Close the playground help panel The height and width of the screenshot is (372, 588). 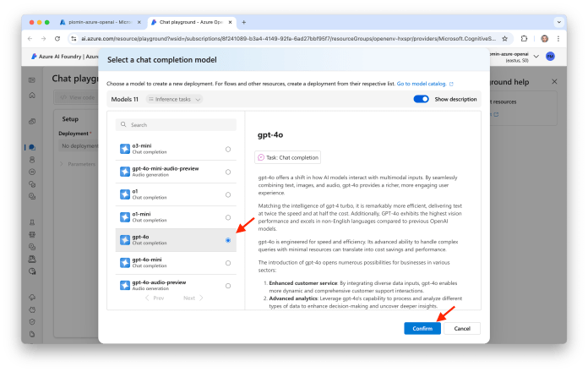(x=554, y=82)
